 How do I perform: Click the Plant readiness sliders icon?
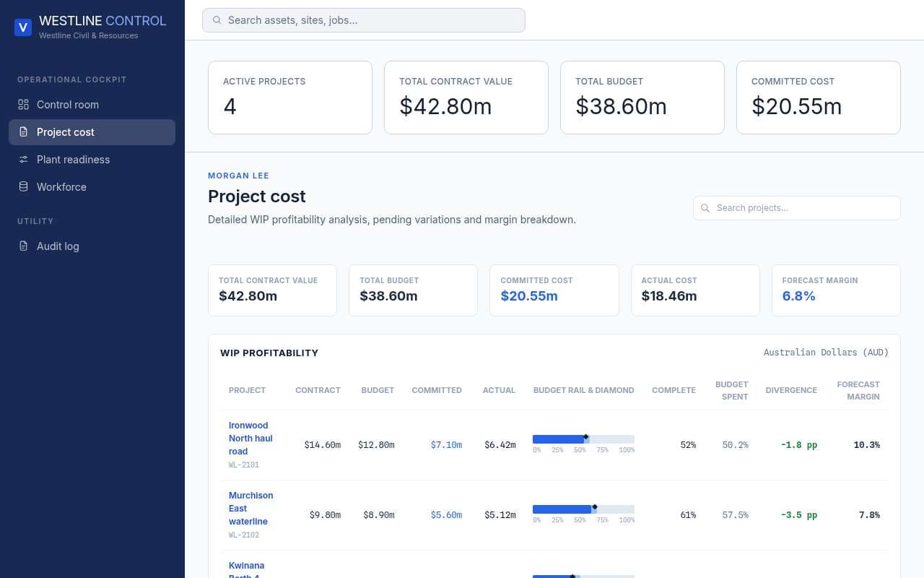coord(23,160)
